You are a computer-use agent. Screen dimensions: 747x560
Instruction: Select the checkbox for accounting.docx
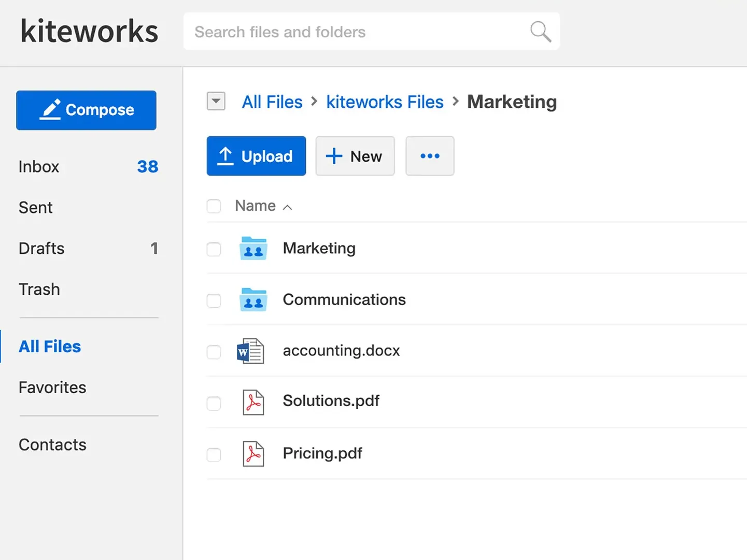pos(214,352)
